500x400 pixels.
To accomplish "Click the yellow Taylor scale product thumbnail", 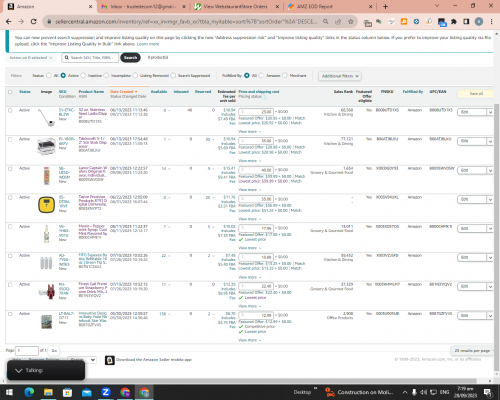I will pyautogui.click(x=46, y=204).
